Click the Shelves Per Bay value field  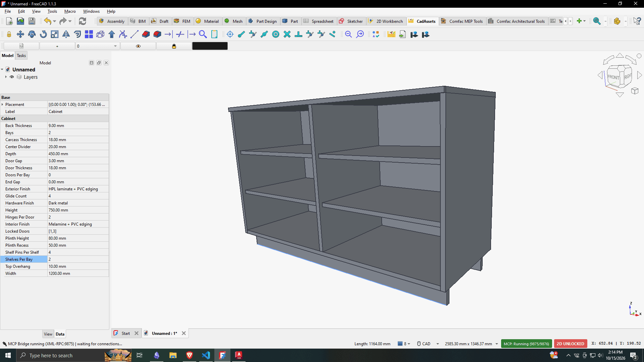coord(78,259)
